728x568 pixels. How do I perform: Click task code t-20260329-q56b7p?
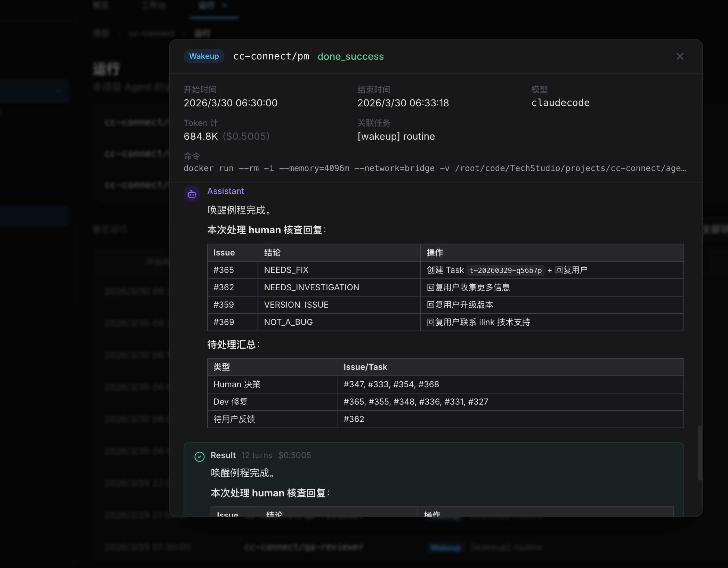pyautogui.click(x=505, y=270)
